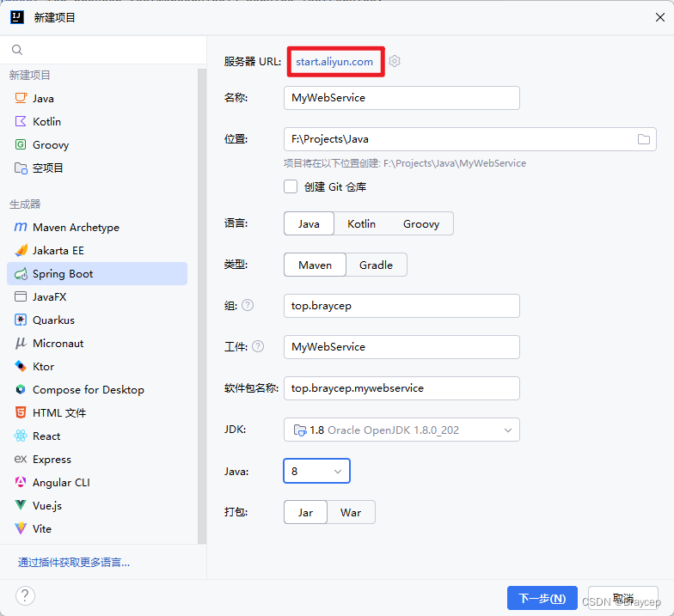Choose the HTML 文件 generator icon
This screenshot has width=674, height=616.
(21, 412)
